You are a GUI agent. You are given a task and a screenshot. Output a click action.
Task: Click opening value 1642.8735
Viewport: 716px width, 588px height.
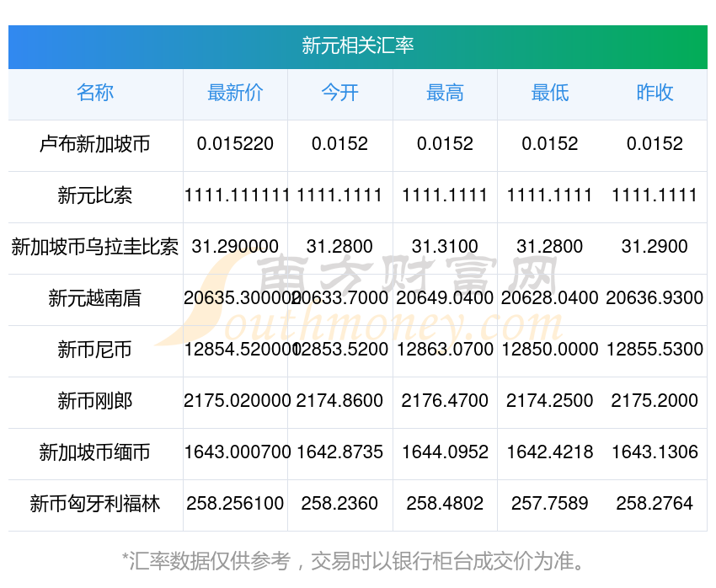339,452
